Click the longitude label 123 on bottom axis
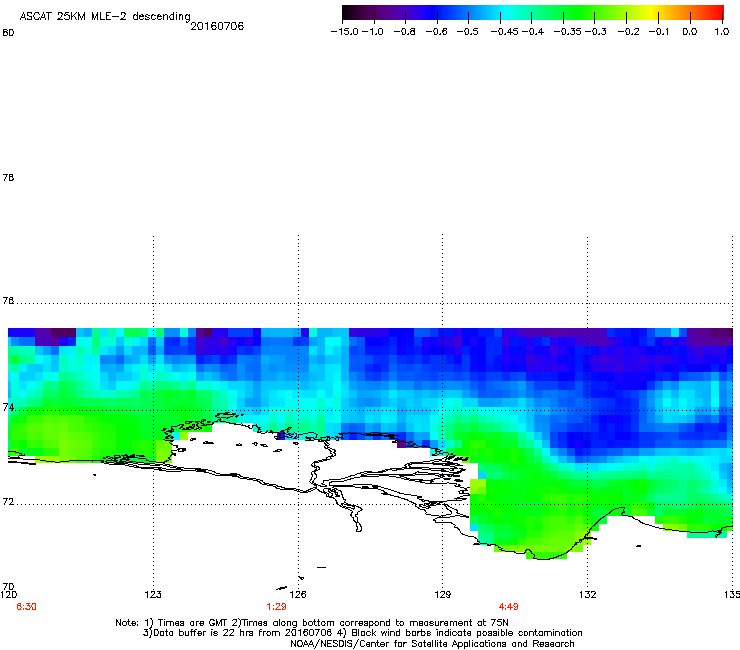The height and width of the screenshot is (650, 740). pyautogui.click(x=153, y=594)
